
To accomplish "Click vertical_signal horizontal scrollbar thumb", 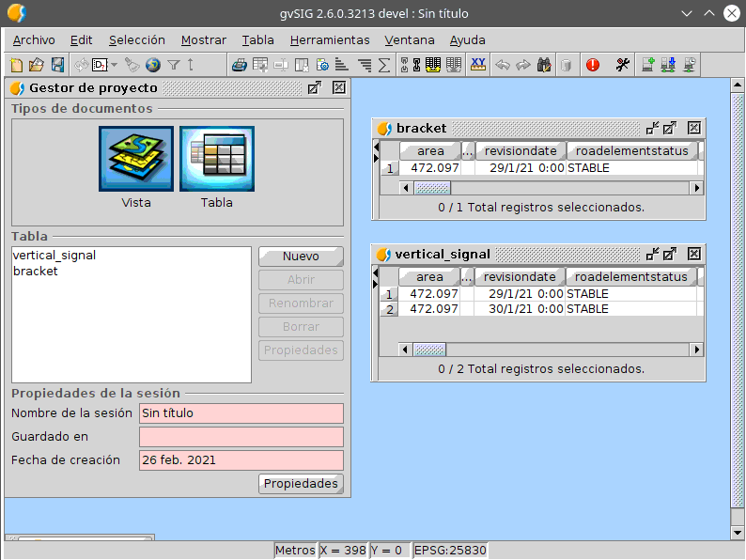I will tap(429, 350).
